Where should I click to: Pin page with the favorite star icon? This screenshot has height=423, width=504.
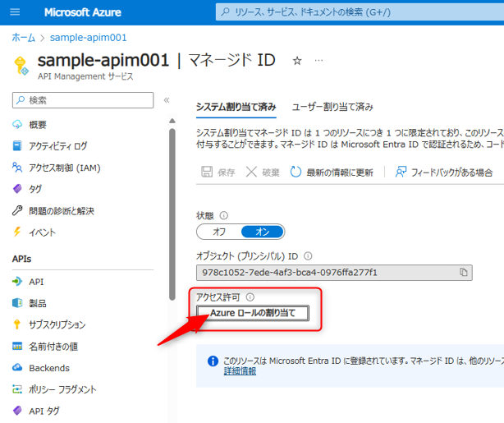pos(297,61)
